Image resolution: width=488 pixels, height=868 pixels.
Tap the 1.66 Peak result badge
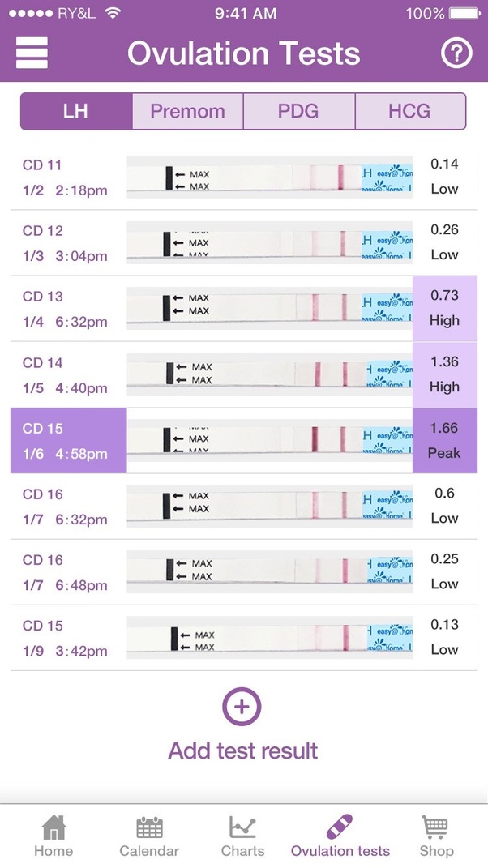(445, 441)
